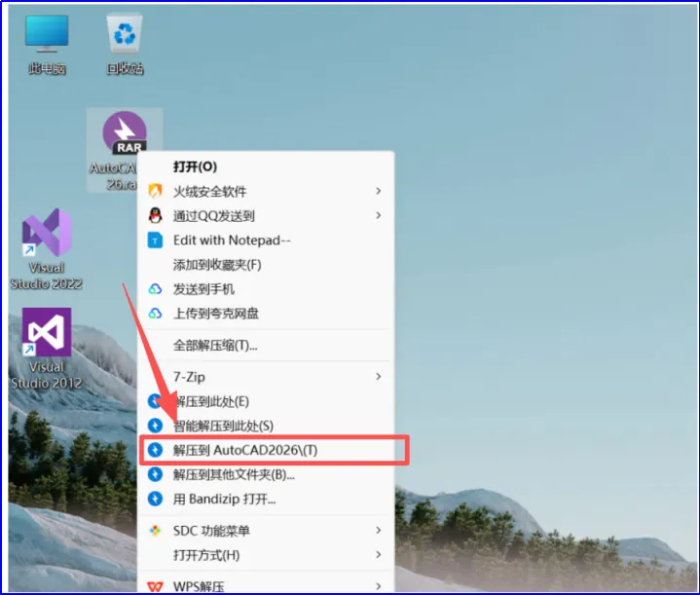This screenshot has height=595, width=700.
Task: Click the 通过QQ发送到 label
Action: pos(214,216)
